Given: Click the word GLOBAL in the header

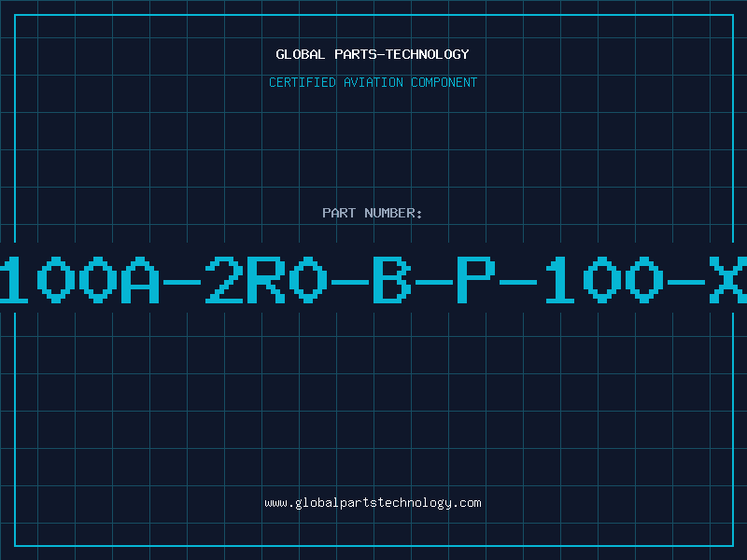Looking at the screenshot, I should [x=300, y=54].
